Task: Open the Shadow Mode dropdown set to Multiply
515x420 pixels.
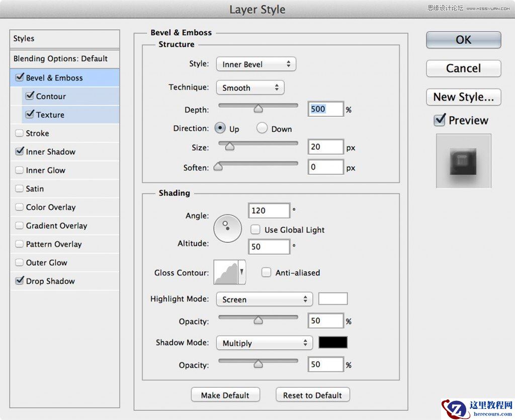Action: tap(264, 343)
